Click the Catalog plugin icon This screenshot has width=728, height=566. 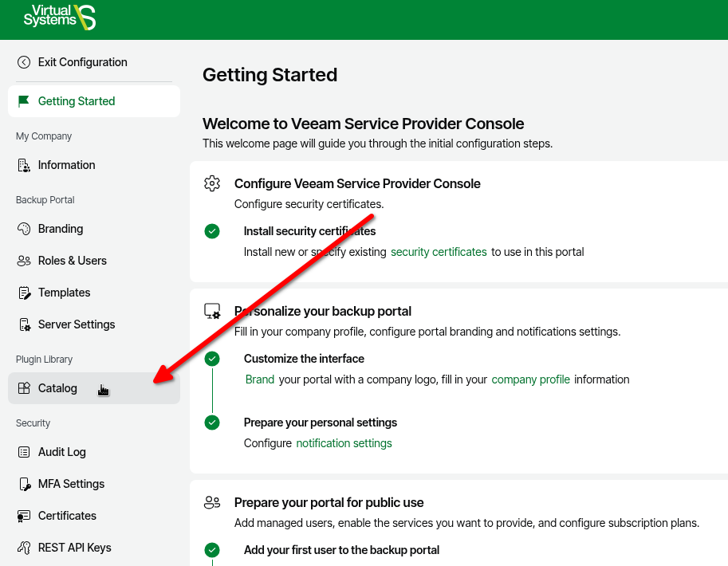(24, 388)
